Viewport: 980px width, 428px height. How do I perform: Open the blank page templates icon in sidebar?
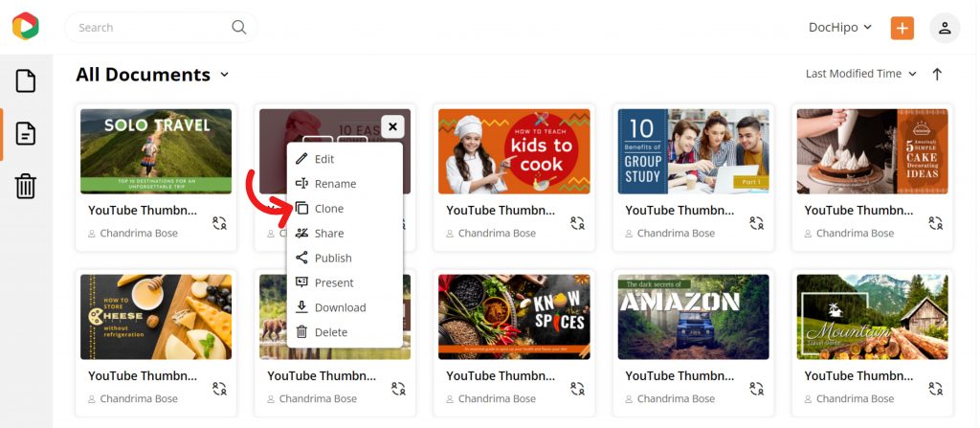tap(26, 81)
